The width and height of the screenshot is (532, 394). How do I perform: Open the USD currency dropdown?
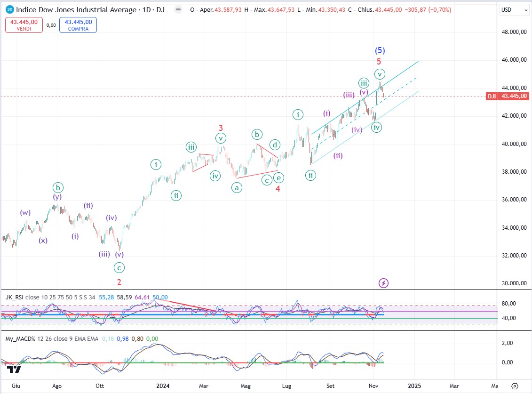pyautogui.click(x=514, y=10)
